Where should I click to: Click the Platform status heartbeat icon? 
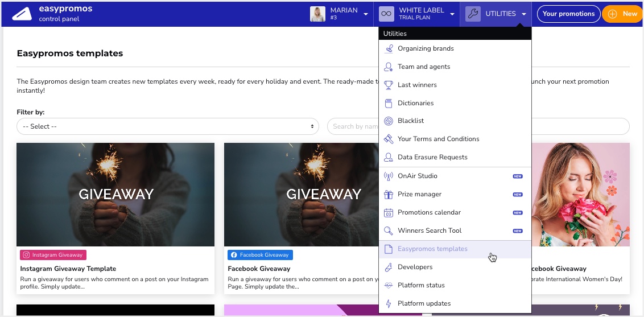coord(388,285)
